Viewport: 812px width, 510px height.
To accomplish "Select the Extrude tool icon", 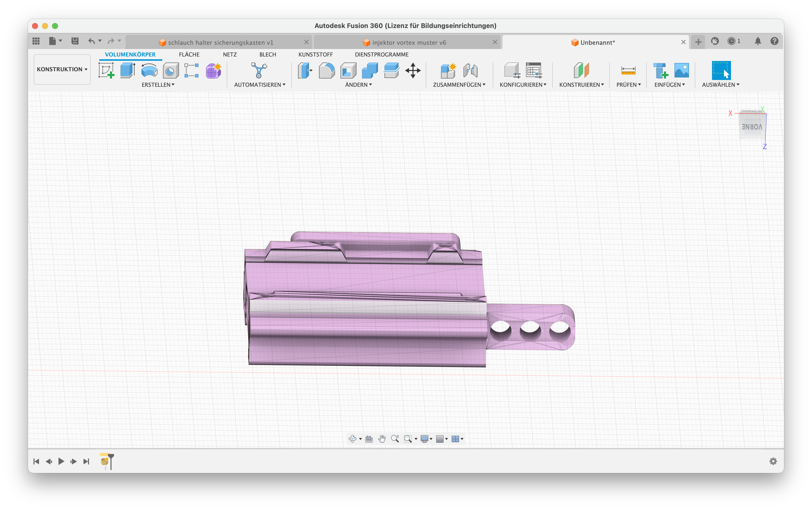I will click(x=128, y=70).
